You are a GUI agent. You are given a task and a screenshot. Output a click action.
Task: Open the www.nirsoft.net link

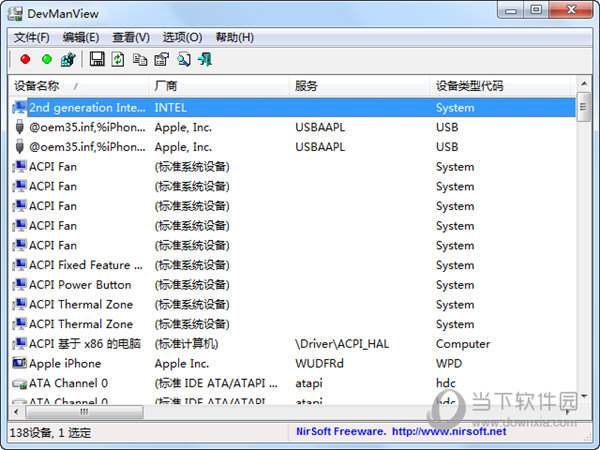tap(449, 432)
